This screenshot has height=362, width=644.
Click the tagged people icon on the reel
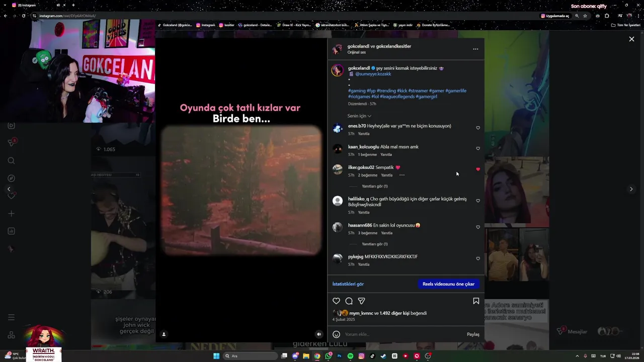coord(164,334)
